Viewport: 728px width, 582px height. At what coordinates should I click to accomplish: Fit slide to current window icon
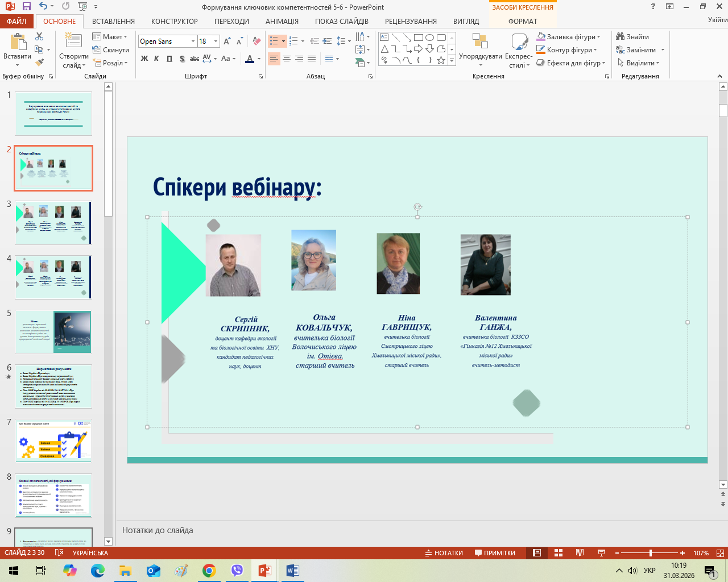tap(720, 553)
